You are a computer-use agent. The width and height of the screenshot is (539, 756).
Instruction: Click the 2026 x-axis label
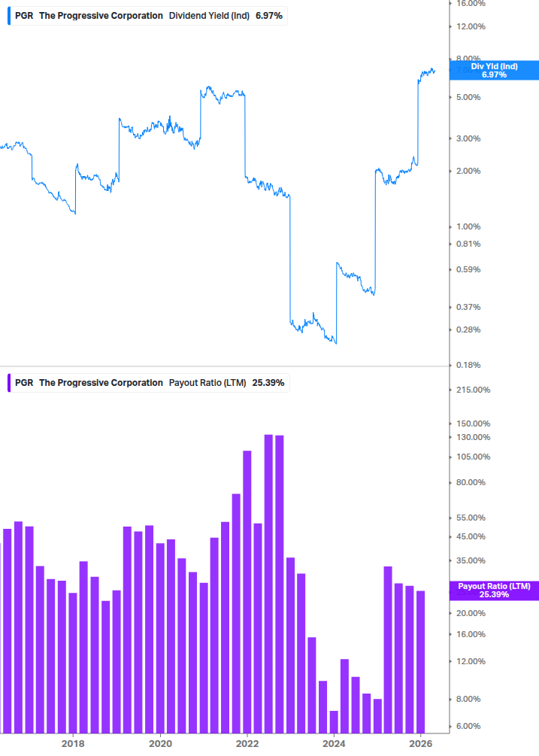pos(420,743)
